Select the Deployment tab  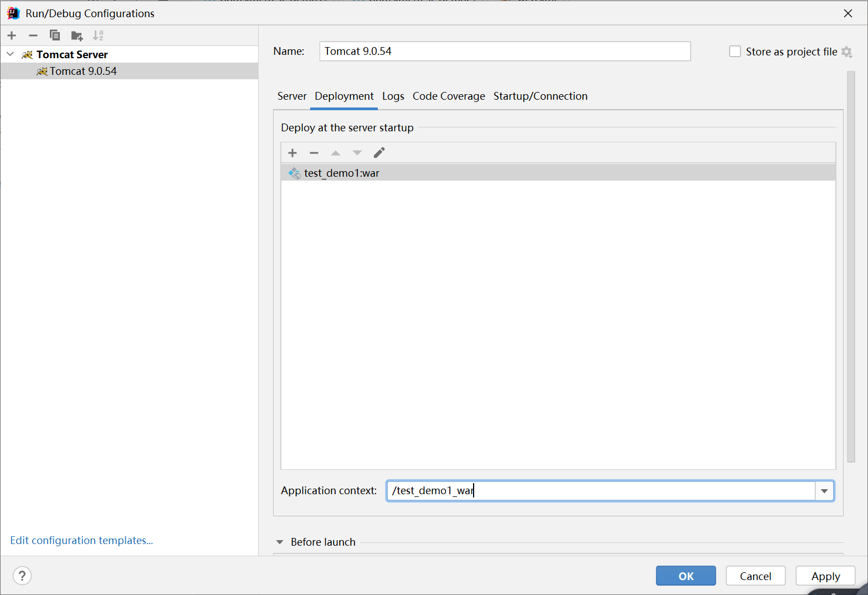[x=344, y=96]
